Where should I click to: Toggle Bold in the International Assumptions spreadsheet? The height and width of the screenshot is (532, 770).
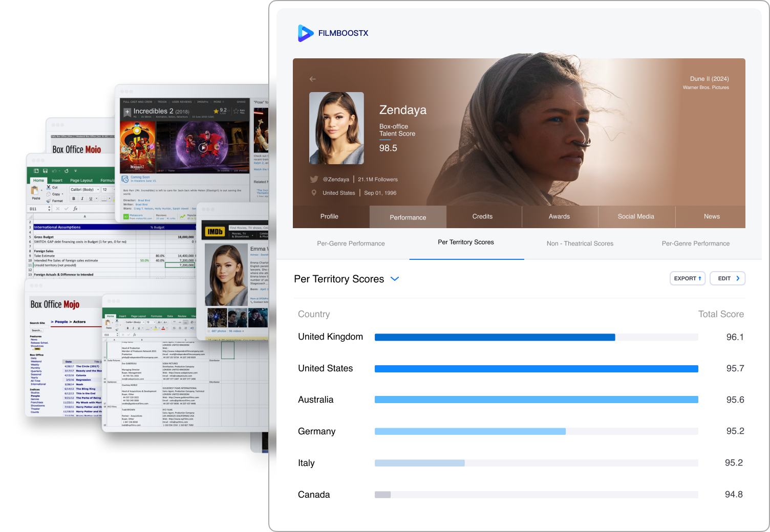click(x=74, y=198)
